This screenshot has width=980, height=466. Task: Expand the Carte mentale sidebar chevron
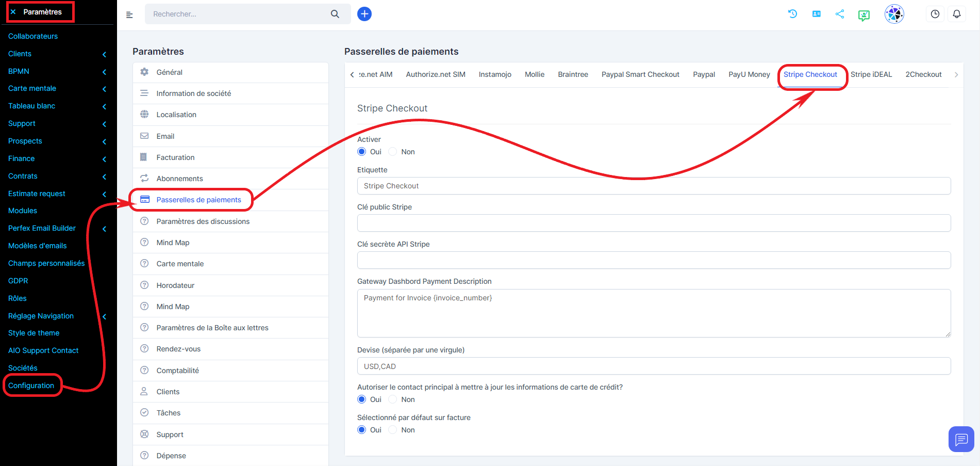coord(105,89)
